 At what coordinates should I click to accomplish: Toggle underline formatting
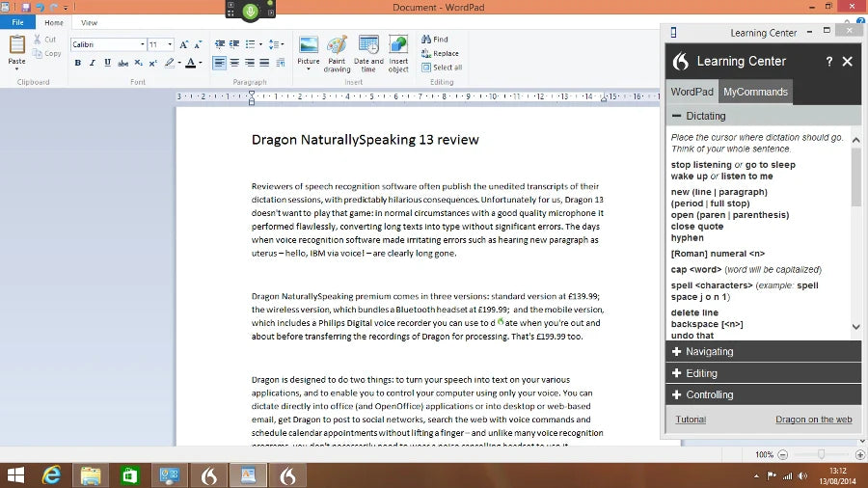(107, 63)
